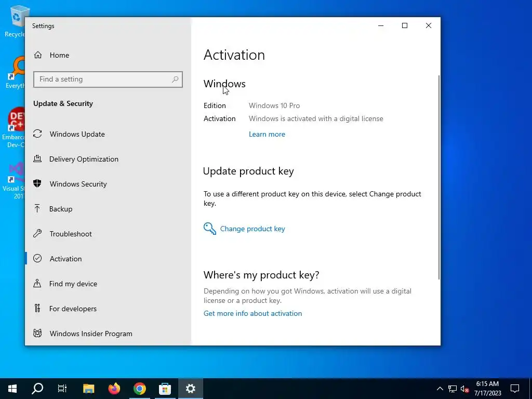532x399 pixels.
Task: Click Get more info about activation link
Action: tap(252, 313)
